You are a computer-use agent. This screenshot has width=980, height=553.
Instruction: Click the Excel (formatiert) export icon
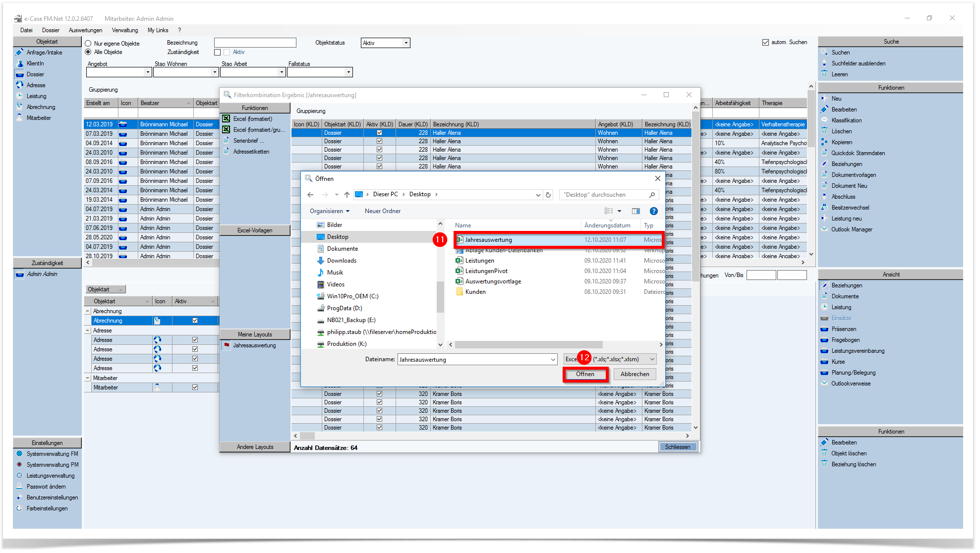(x=226, y=119)
